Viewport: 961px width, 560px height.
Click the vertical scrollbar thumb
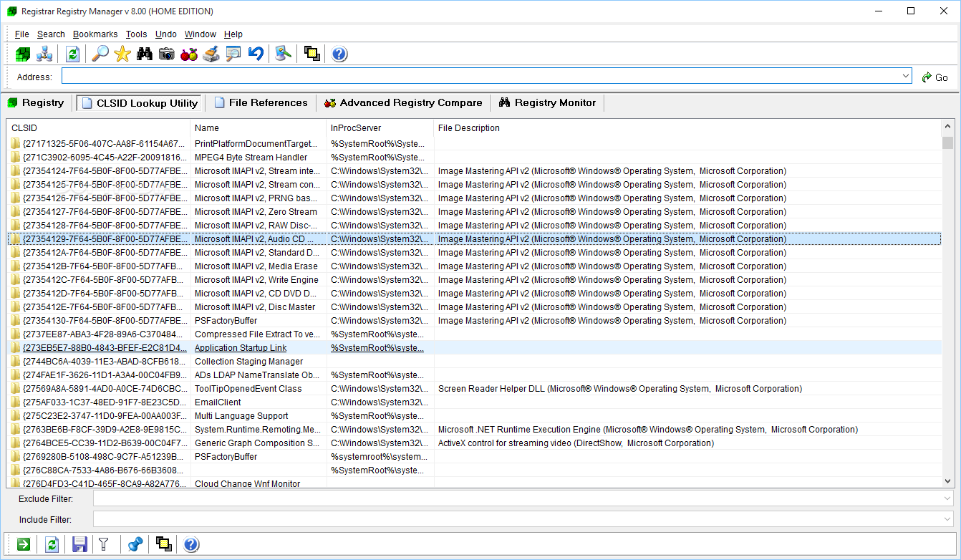pos(947,143)
